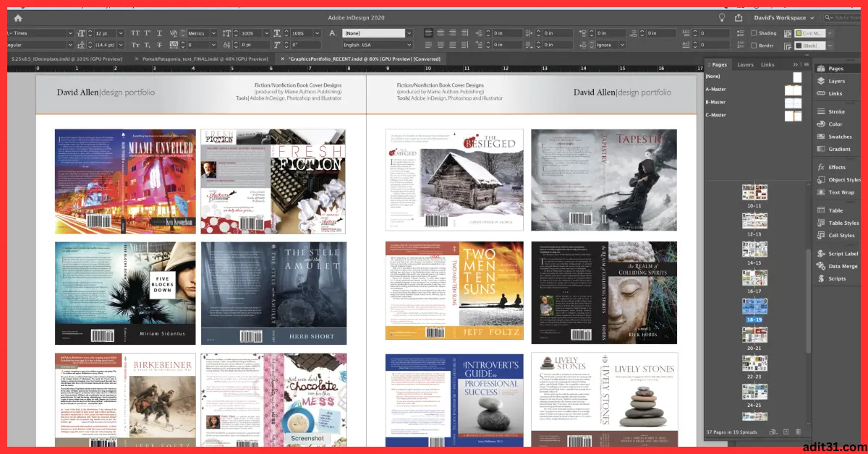
Task: Open the lightbulb Learn tips icon
Action: (721, 17)
